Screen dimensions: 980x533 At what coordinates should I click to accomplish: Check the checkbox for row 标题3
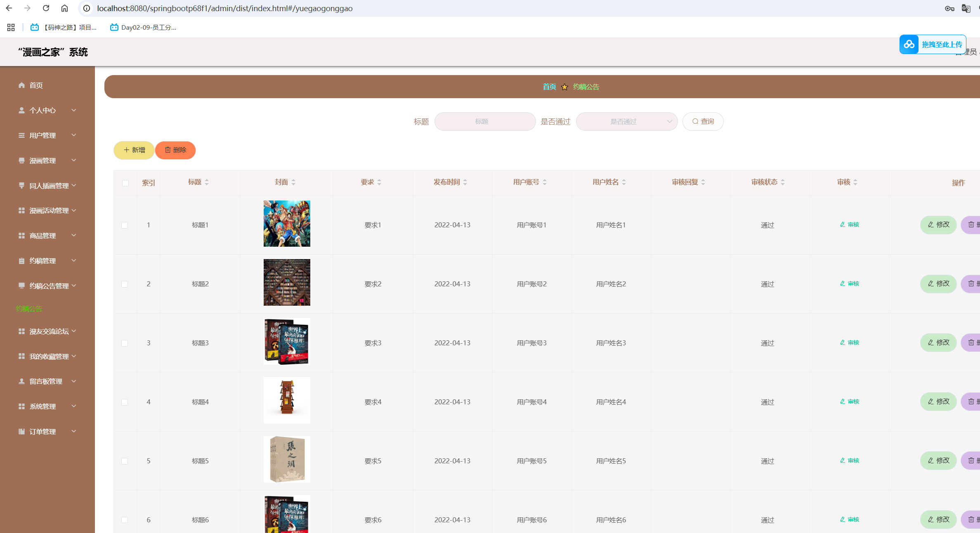(125, 343)
